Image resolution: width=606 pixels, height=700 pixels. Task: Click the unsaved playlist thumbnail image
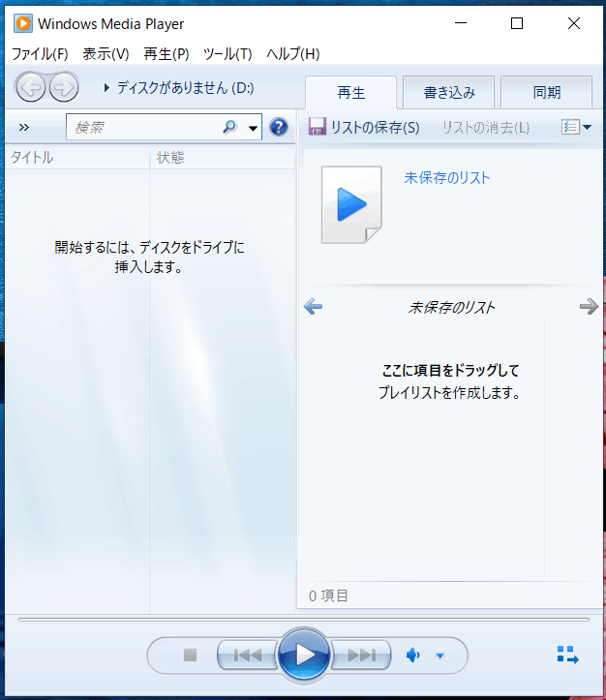point(351,204)
